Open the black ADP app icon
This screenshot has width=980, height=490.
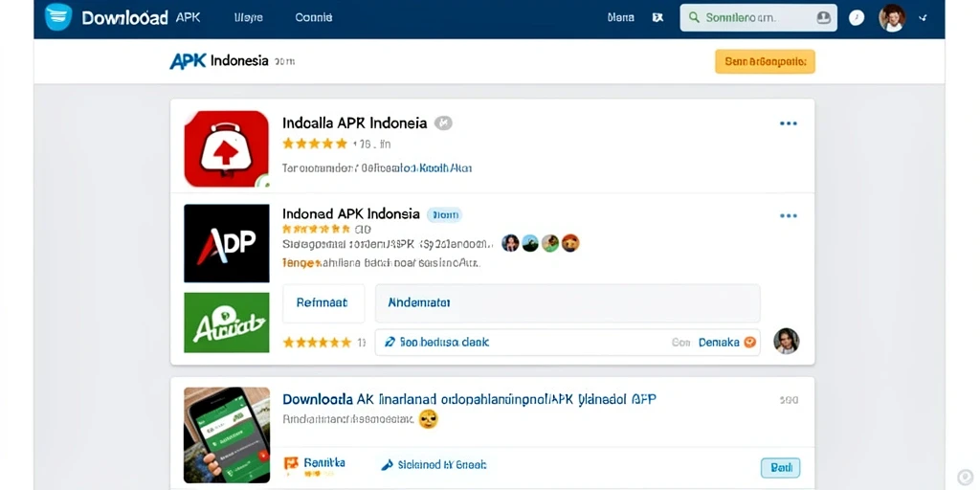[x=226, y=243]
